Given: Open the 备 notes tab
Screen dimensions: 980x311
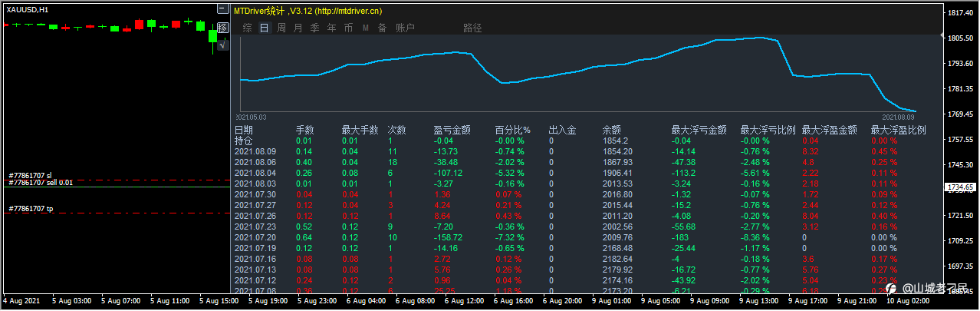Looking at the screenshot, I should point(382,28).
